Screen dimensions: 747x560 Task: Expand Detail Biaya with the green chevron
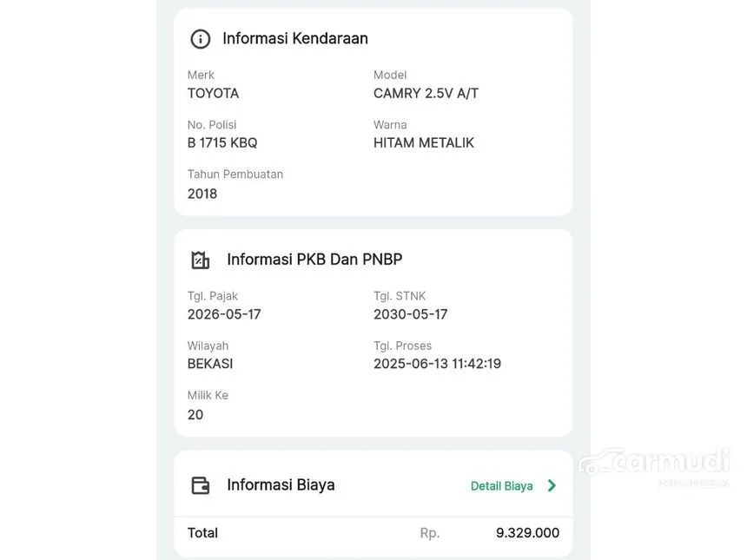click(552, 485)
